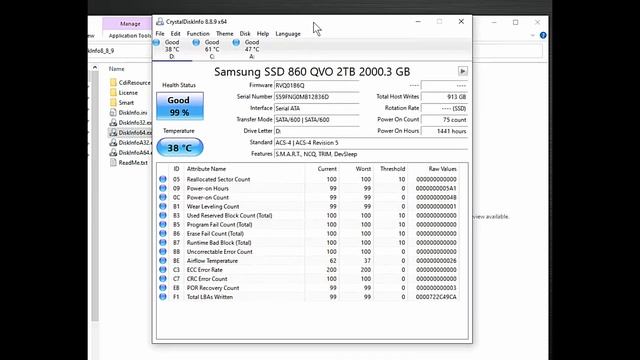
Task: Click status circle for Power-on Count row
Action: coord(163,197)
